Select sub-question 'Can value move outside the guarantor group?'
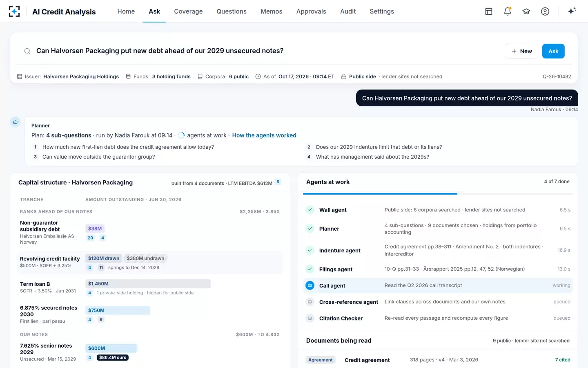588x368 pixels. (99, 157)
